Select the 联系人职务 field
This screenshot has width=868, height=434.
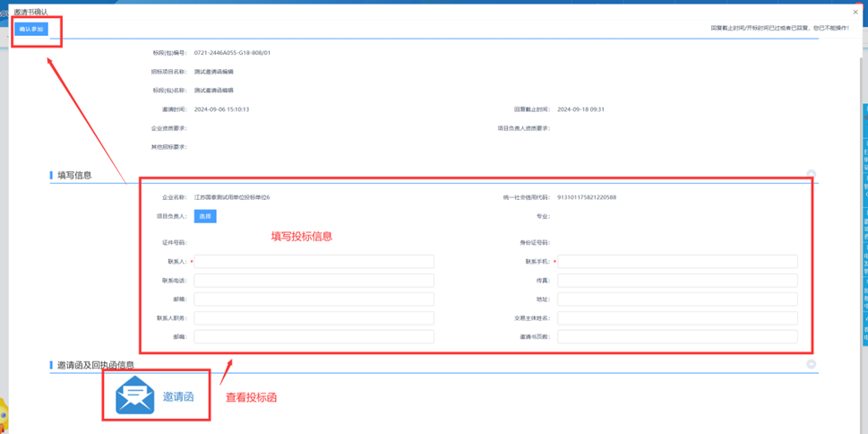pyautogui.click(x=314, y=318)
